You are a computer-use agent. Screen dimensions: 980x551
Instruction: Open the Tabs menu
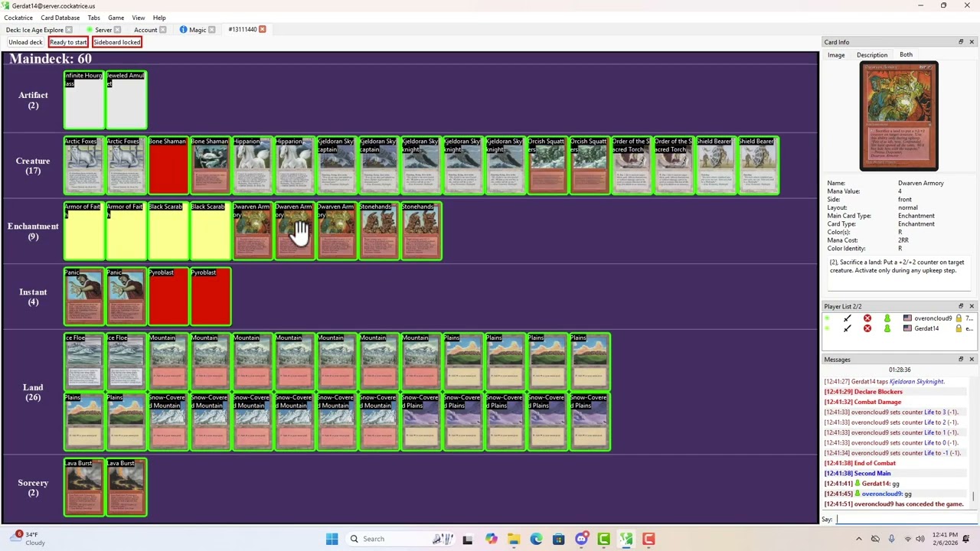pyautogui.click(x=93, y=18)
